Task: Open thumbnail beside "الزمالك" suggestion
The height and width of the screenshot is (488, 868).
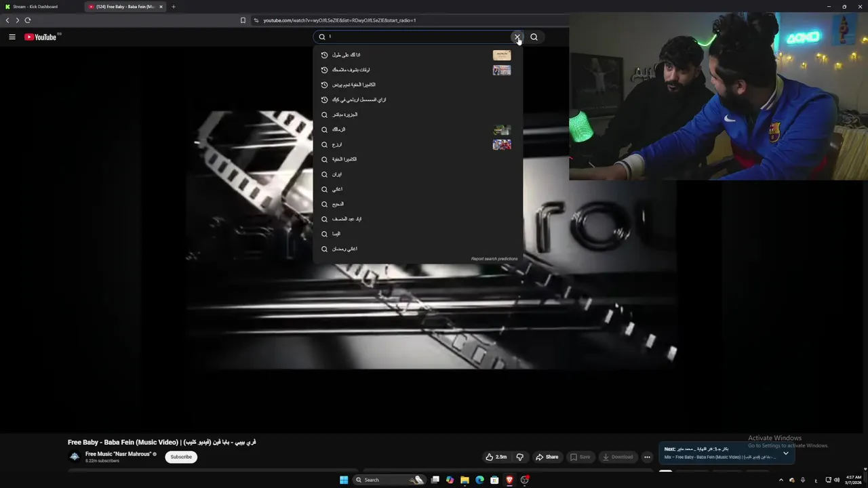Action: coord(502,129)
